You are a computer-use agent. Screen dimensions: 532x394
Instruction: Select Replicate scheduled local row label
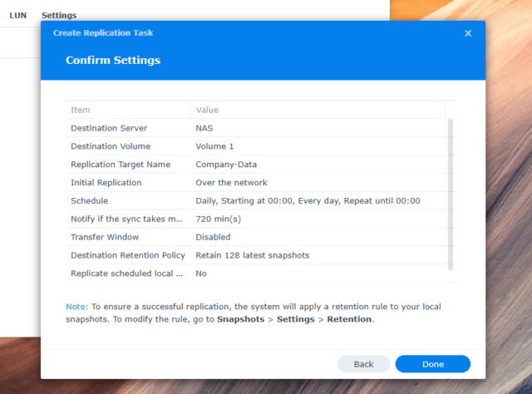click(126, 273)
